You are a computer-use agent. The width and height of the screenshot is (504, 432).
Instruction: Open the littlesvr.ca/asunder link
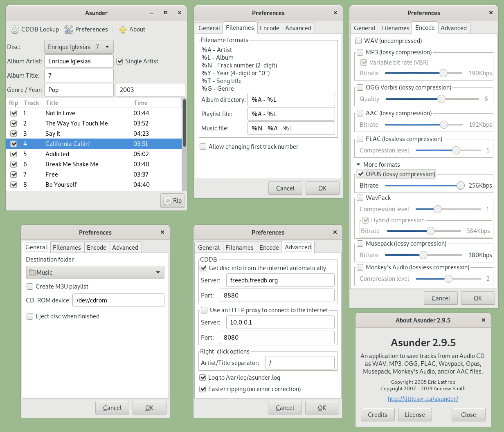click(423, 399)
